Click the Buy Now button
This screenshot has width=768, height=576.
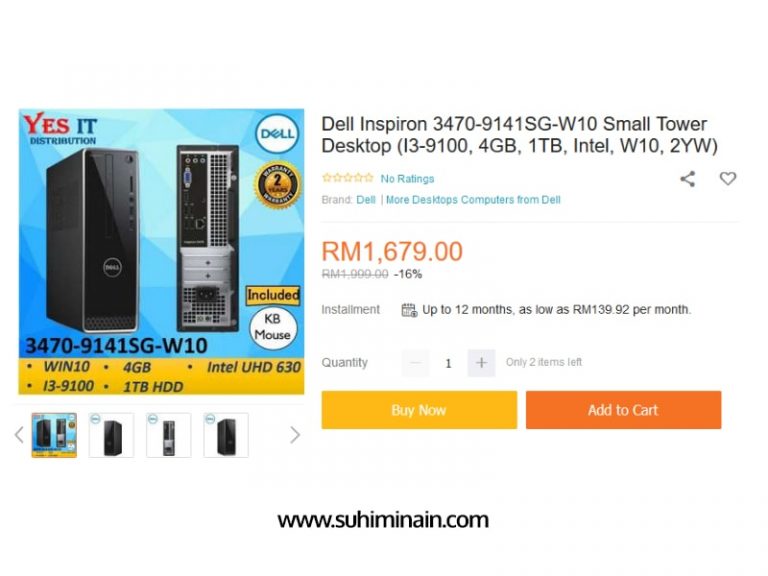point(419,410)
